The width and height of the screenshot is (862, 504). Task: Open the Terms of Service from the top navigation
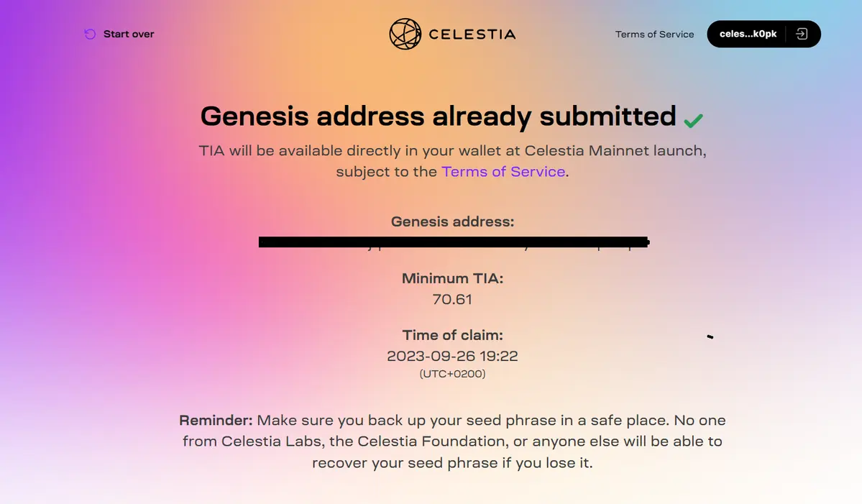coord(654,34)
